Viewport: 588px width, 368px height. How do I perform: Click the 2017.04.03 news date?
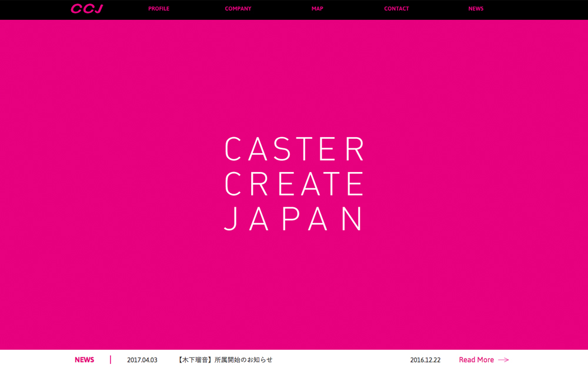tap(142, 360)
